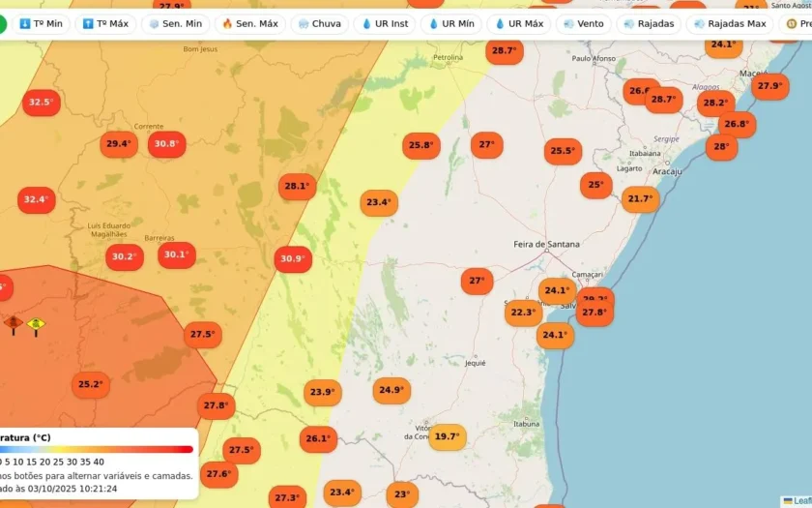The width and height of the screenshot is (812, 508).
Task: Select UR Inst humidity droplet button
Action: click(x=385, y=24)
